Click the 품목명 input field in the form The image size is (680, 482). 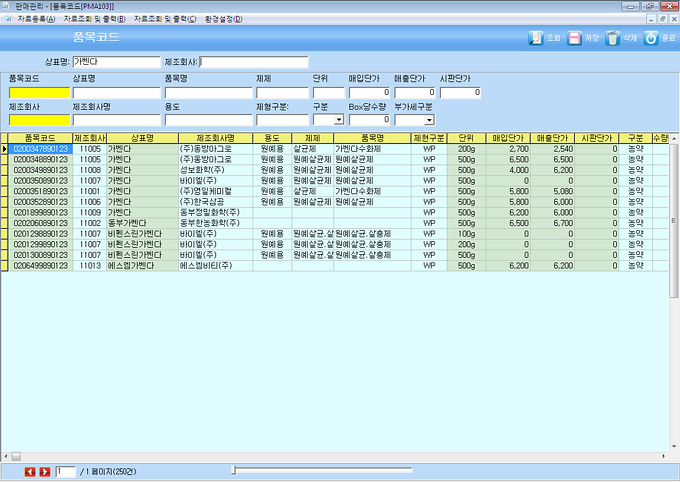click(x=209, y=93)
